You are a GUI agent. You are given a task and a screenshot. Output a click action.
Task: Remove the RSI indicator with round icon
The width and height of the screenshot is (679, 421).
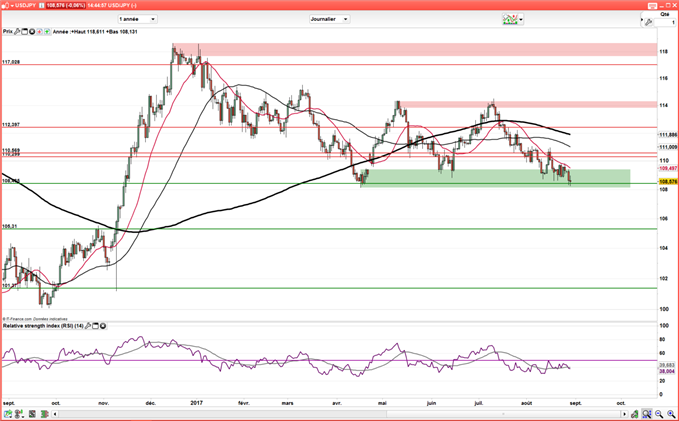(103, 326)
